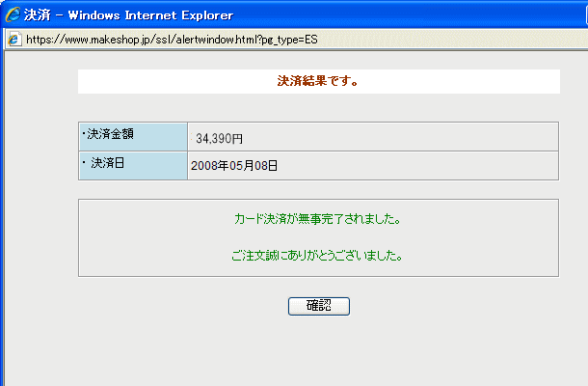Click the Internet Explorer logo in title bar

point(13,15)
